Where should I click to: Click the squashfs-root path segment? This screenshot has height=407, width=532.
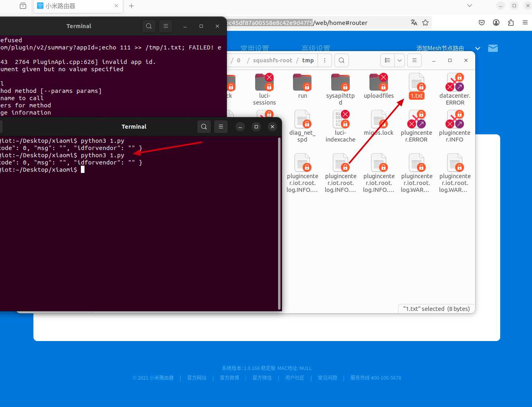click(272, 60)
